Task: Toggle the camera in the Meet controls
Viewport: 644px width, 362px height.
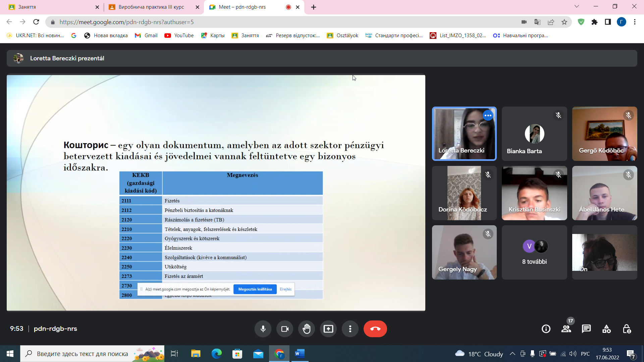Action: pyautogui.click(x=285, y=329)
